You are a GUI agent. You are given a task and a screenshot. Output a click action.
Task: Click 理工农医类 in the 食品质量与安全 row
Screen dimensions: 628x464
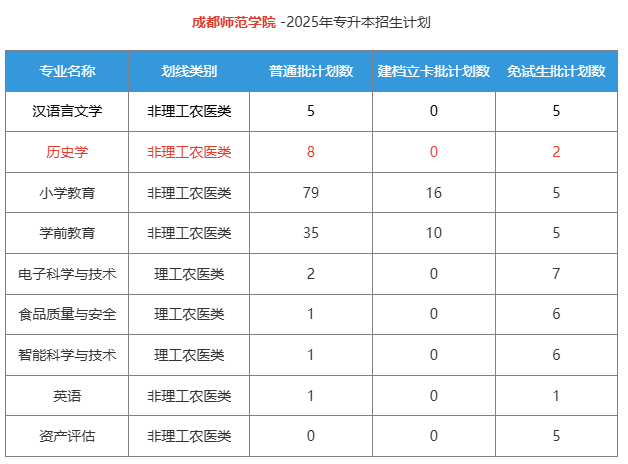point(189,314)
